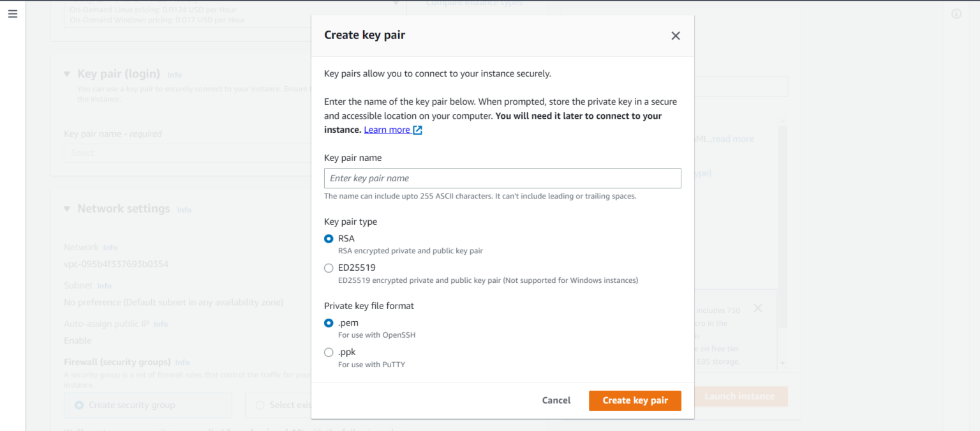Select the ED25519 key pair type

coord(329,268)
